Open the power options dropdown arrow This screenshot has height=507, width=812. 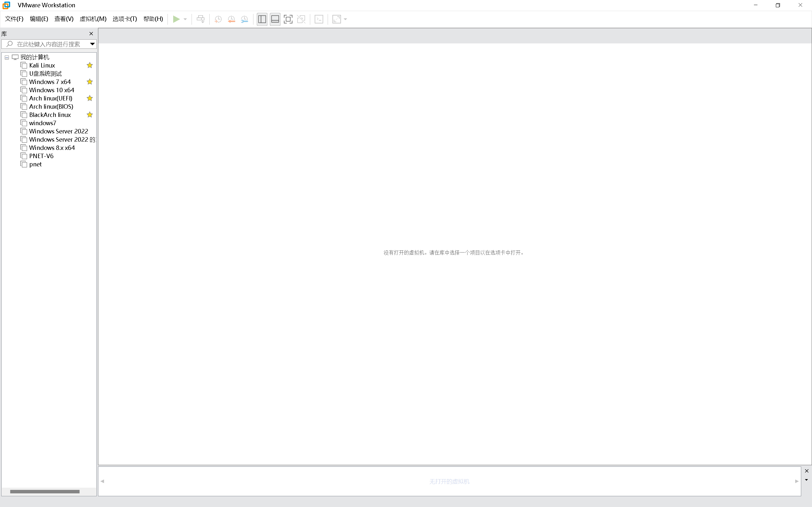click(185, 19)
